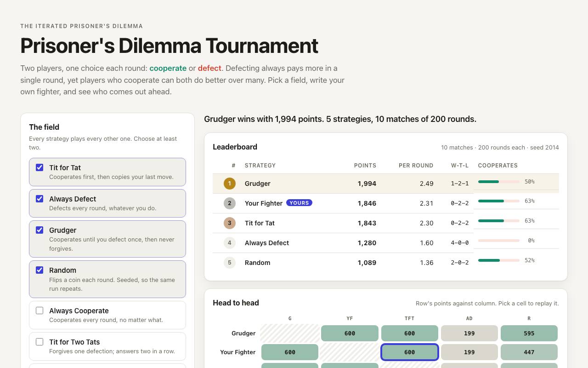This screenshot has width=588, height=368.
Task: Replay Grudger versus Always Defect cell
Action: coord(469,333)
